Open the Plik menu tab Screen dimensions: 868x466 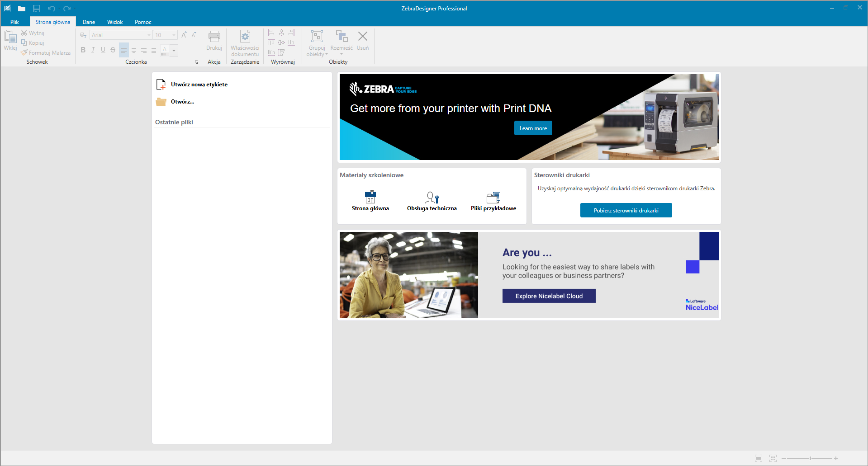point(14,22)
